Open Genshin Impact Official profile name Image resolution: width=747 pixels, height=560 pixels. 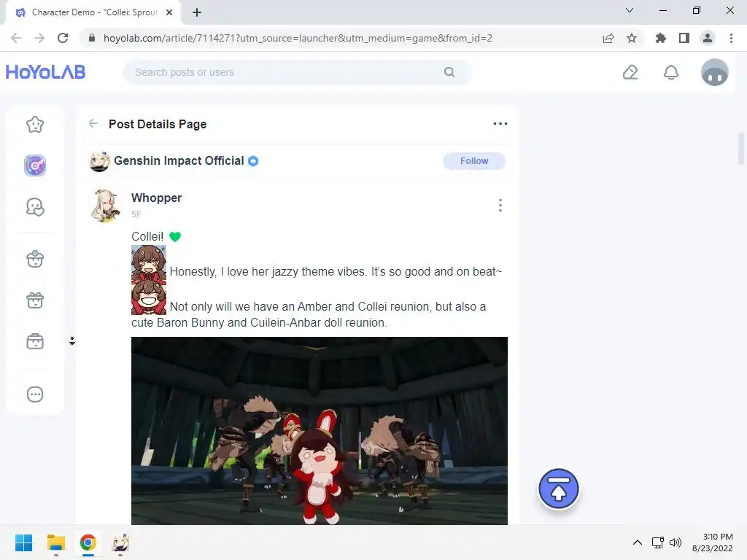(x=179, y=161)
